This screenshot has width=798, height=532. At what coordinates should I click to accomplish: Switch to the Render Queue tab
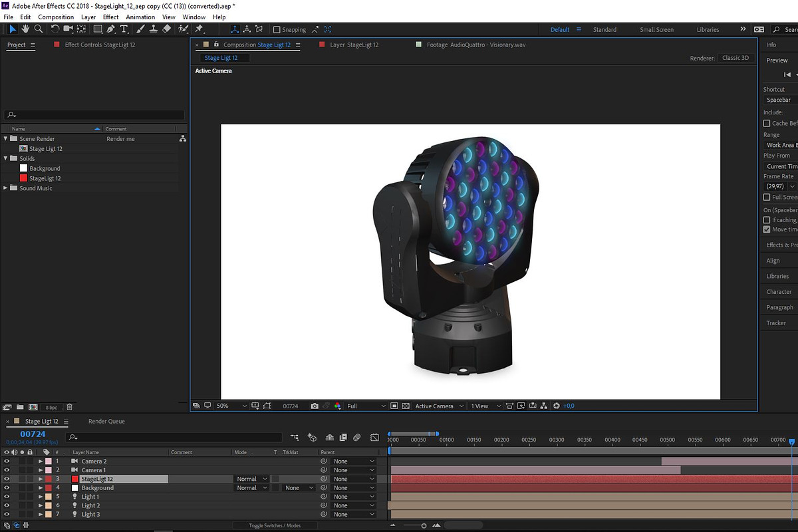(x=106, y=421)
